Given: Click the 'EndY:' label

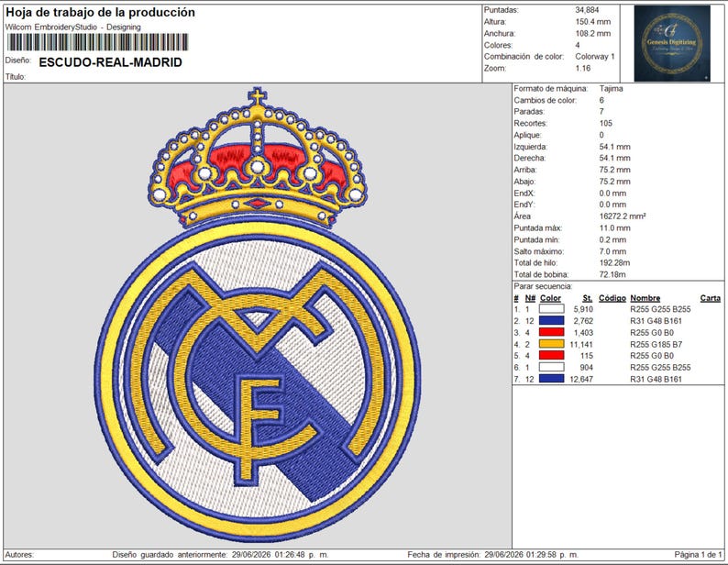Looking at the screenshot, I should click(524, 205).
